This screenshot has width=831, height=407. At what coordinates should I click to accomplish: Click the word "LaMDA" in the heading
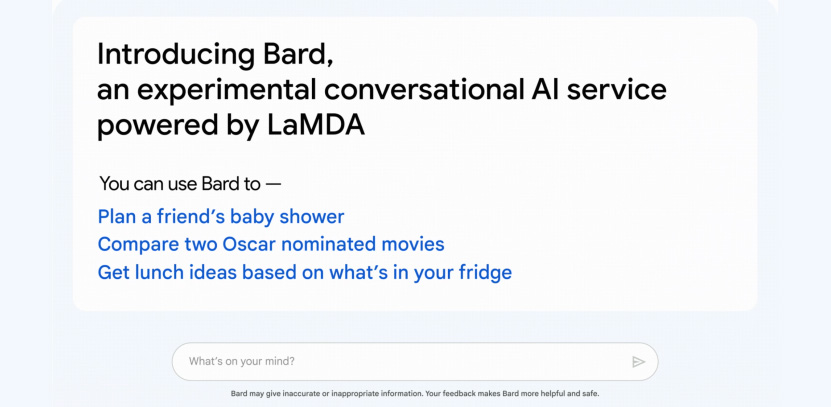tap(314, 125)
